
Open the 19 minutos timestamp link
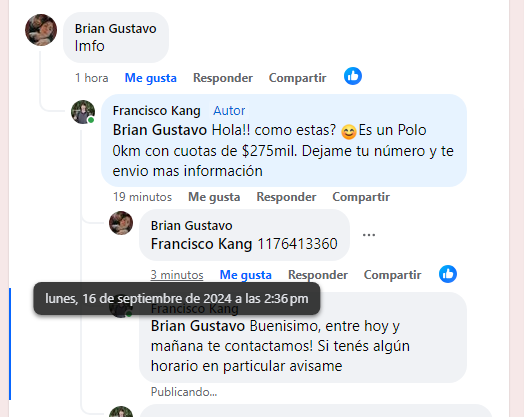pyautogui.click(x=142, y=197)
